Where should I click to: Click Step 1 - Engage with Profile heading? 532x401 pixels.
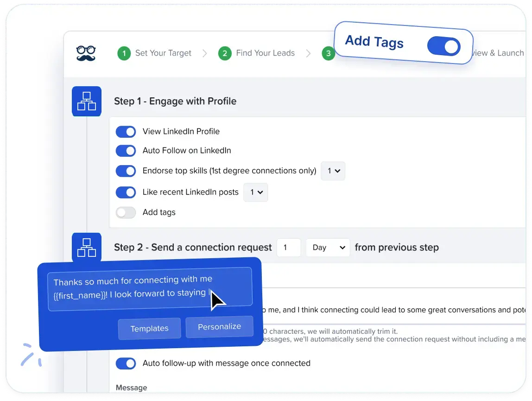175,101
